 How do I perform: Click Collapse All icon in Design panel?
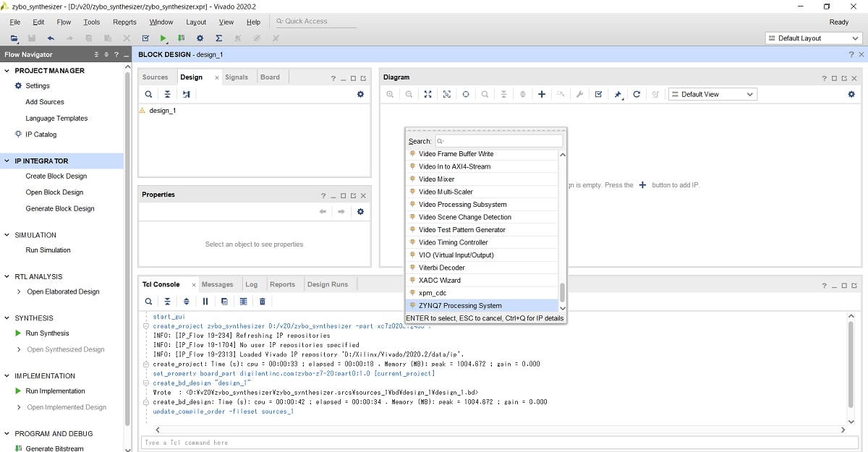(x=167, y=94)
